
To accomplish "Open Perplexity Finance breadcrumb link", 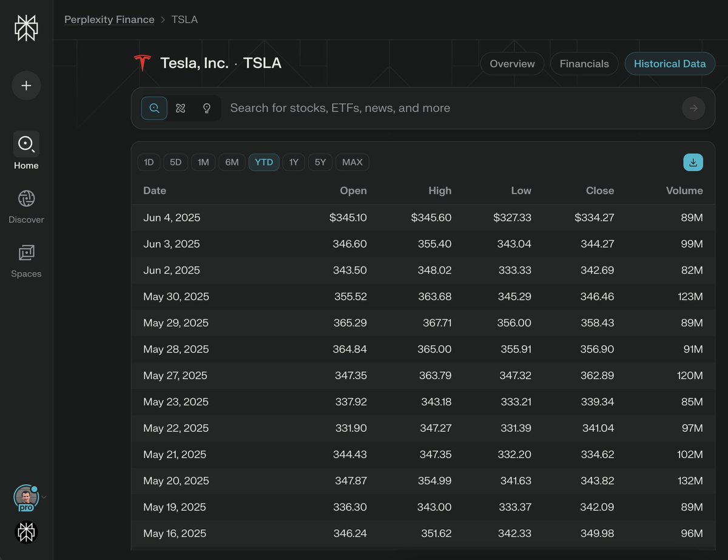I will click(109, 19).
